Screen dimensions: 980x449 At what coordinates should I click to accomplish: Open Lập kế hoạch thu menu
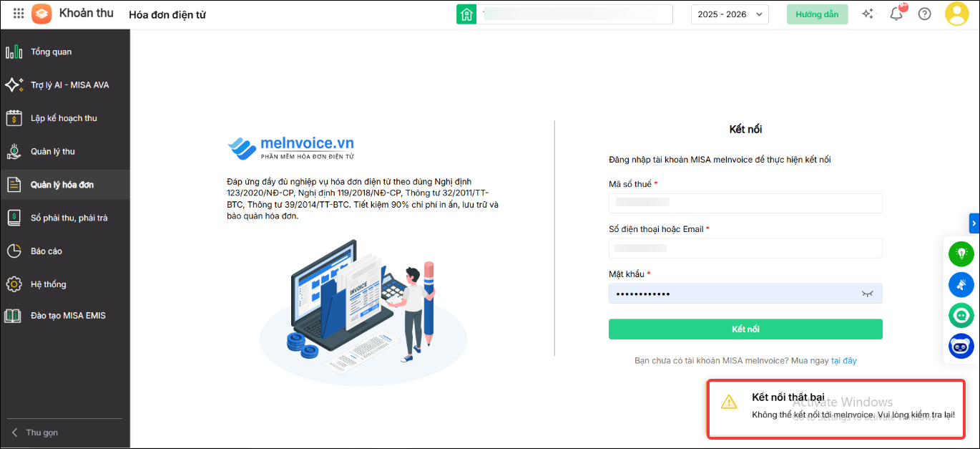65,118
